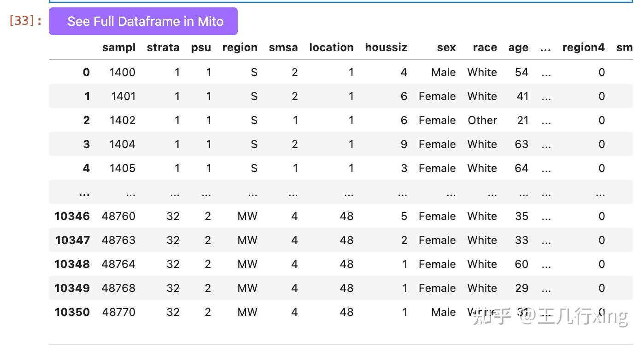Click the houssiz cell with value 9
This screenshot has height=345, width=644.
coord(404,144)
